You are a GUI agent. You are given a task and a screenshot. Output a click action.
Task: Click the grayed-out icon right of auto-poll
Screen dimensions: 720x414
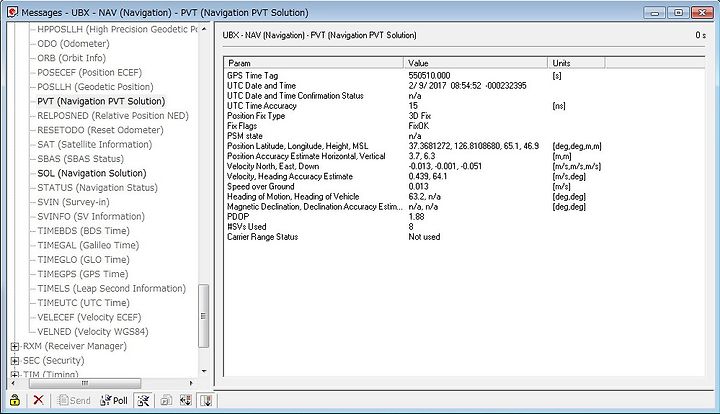click(x=166, y=400)
